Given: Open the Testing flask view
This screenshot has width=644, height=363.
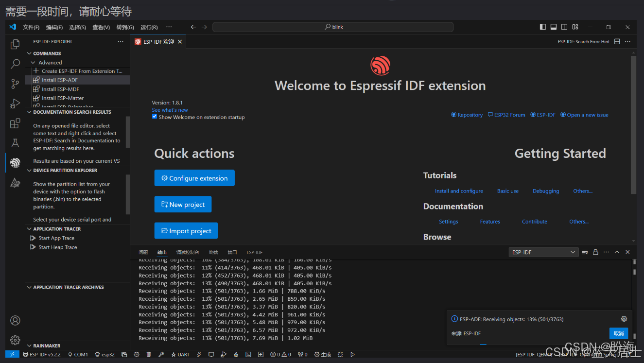Looking at the screenshot, I should 15,143.
